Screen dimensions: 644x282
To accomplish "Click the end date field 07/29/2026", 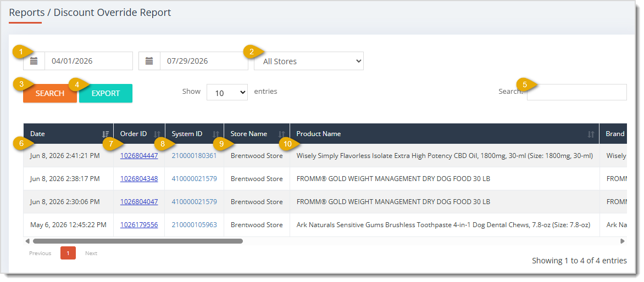I will pos(204,61).
